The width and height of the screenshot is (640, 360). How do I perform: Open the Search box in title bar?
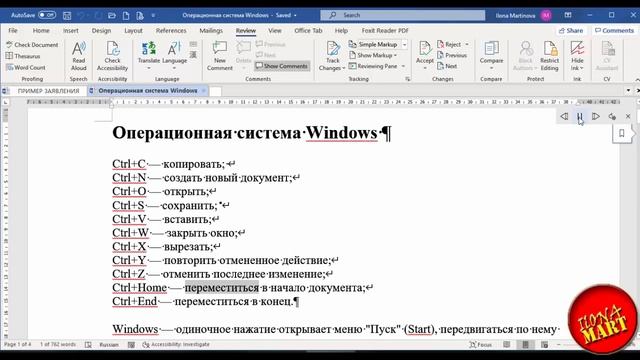(x=402, y=15)
